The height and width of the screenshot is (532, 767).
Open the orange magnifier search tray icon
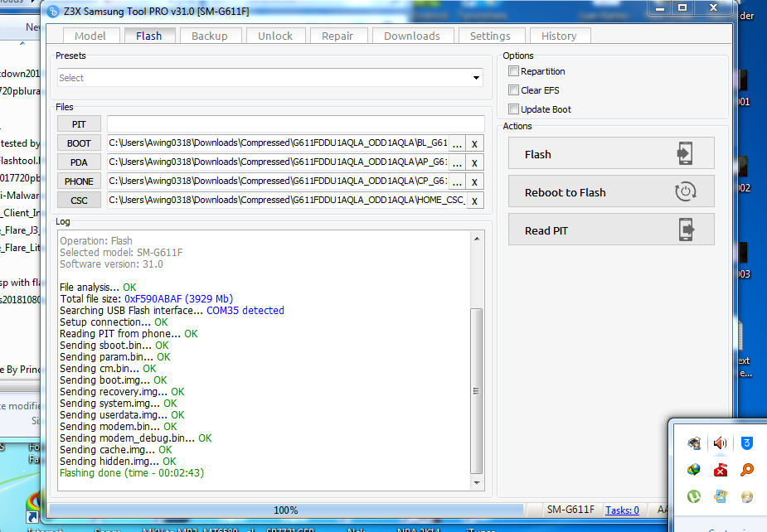tap(746, 470)
